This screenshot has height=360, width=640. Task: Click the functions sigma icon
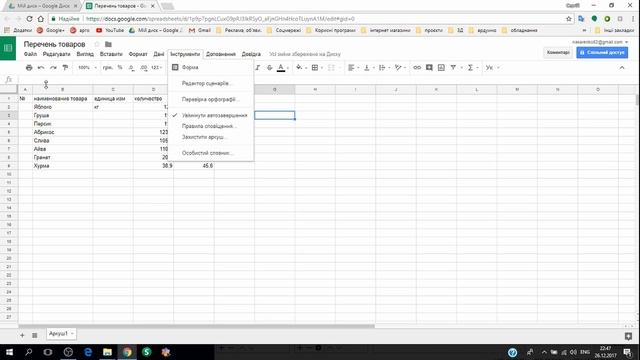click(470, 67)
